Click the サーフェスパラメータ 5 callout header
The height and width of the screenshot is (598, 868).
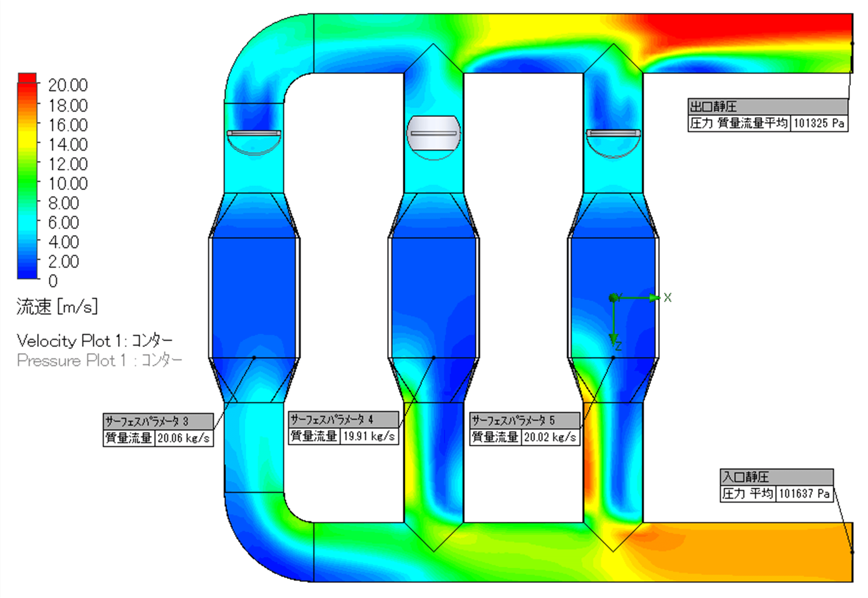[525, 420]
